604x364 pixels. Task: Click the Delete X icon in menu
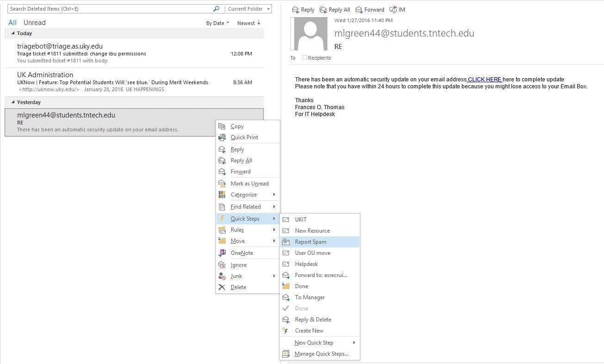click(x=222, y=287)
